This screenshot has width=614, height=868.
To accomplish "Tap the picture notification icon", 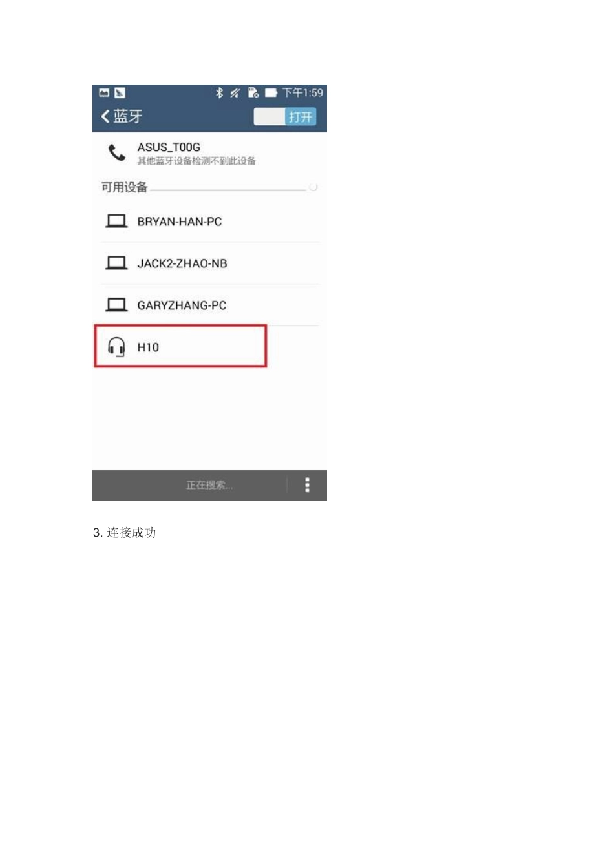I will point(104,93).
